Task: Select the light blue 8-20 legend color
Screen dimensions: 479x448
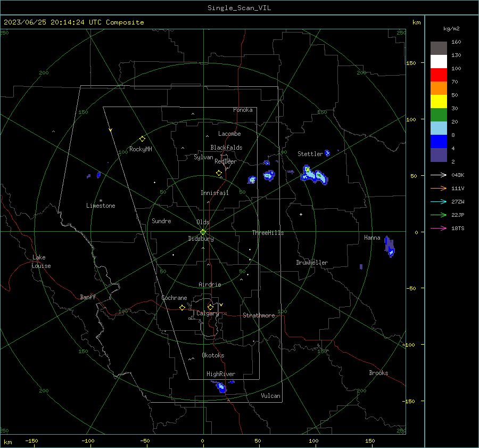Action: [439, 128]
